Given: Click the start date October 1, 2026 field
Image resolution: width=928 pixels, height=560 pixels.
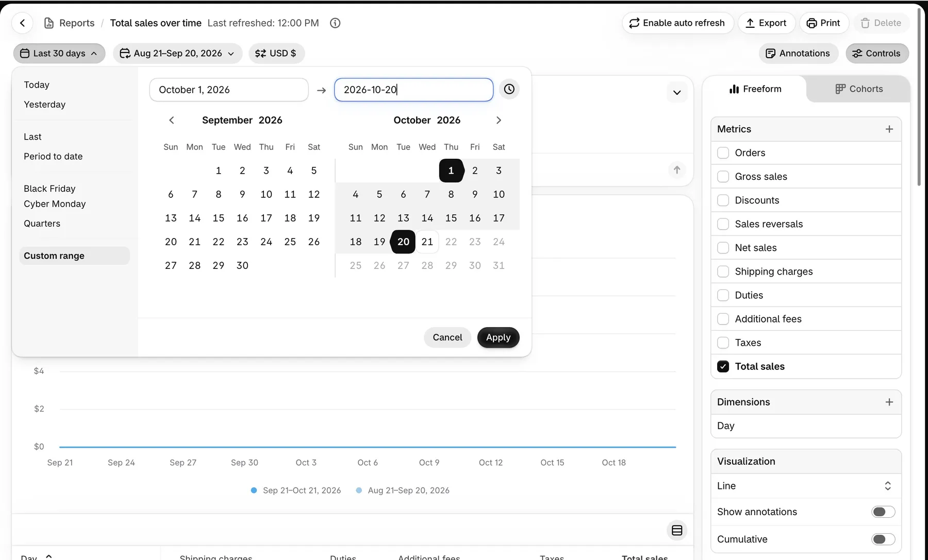Looking at the screenshot, I should 229,90.
